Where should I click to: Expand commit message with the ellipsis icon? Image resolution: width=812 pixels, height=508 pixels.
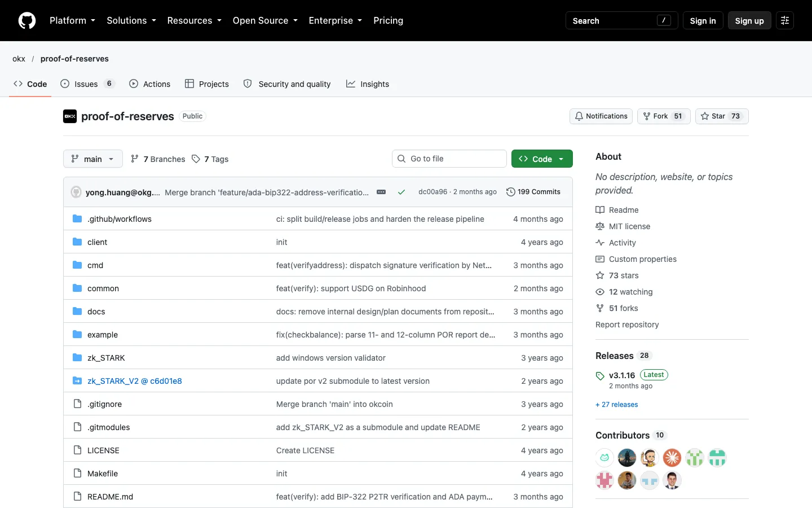click(x=381, y=192)
